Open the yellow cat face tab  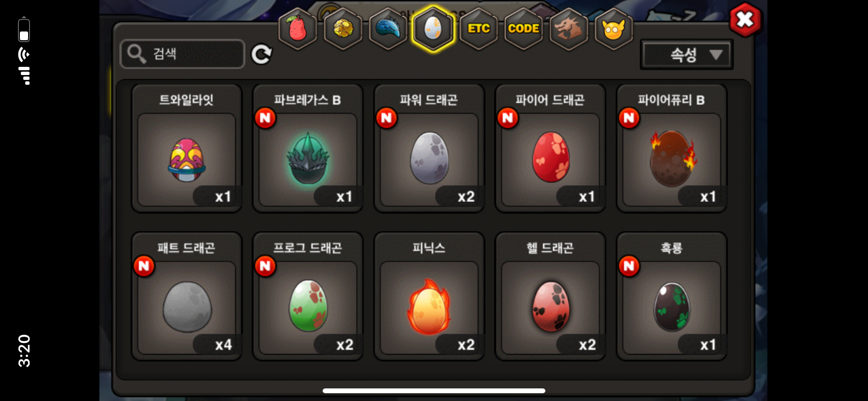[614, 29]
